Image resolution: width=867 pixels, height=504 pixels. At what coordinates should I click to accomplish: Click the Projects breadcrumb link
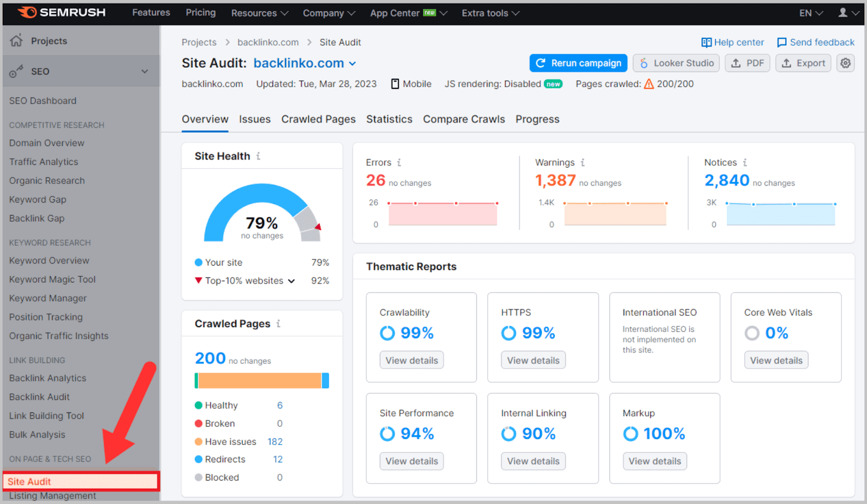[x=199, y=42]
